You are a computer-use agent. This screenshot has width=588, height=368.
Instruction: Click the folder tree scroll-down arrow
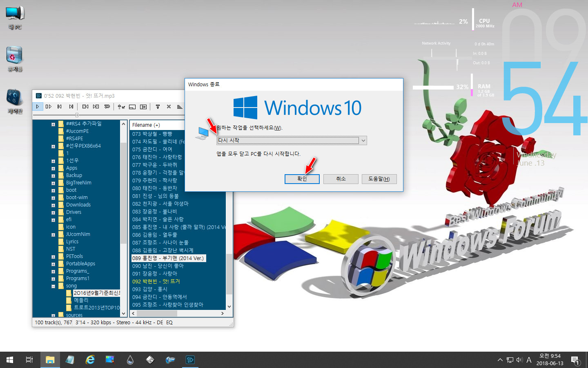pos(124,314)
